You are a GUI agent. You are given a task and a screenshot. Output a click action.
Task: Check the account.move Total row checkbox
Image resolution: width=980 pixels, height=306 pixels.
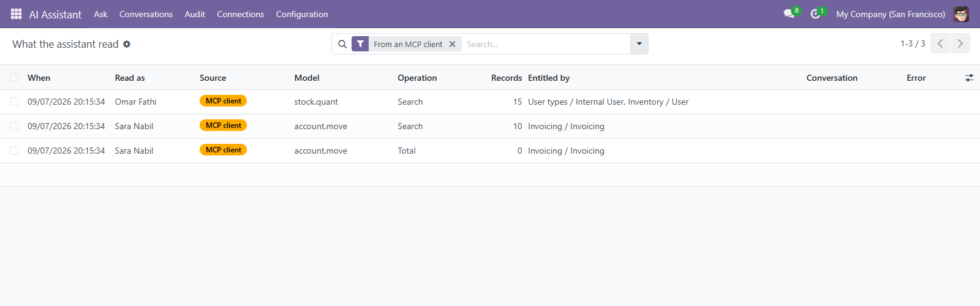14,151
